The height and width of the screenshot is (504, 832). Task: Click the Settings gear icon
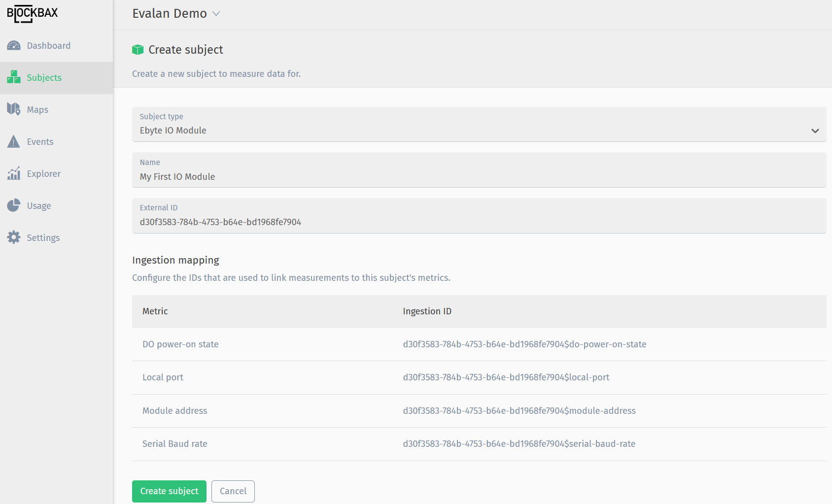[14, 237]
